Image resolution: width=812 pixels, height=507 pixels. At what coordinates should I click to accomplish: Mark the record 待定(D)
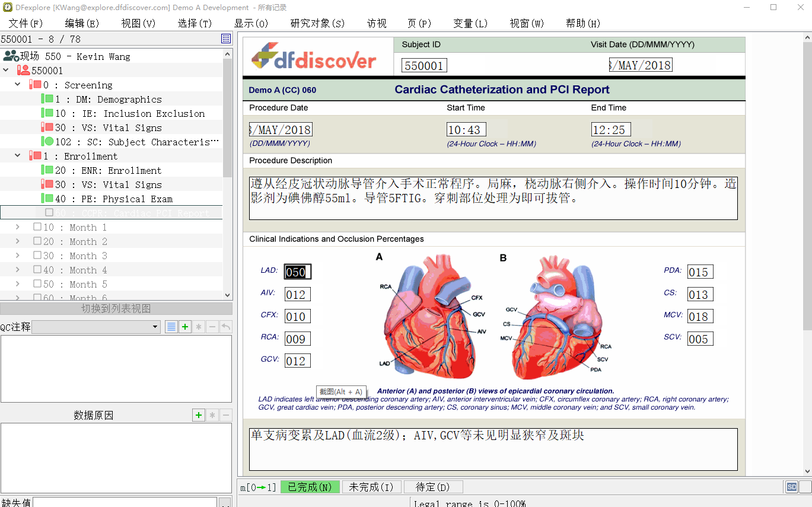click(434, 487)
